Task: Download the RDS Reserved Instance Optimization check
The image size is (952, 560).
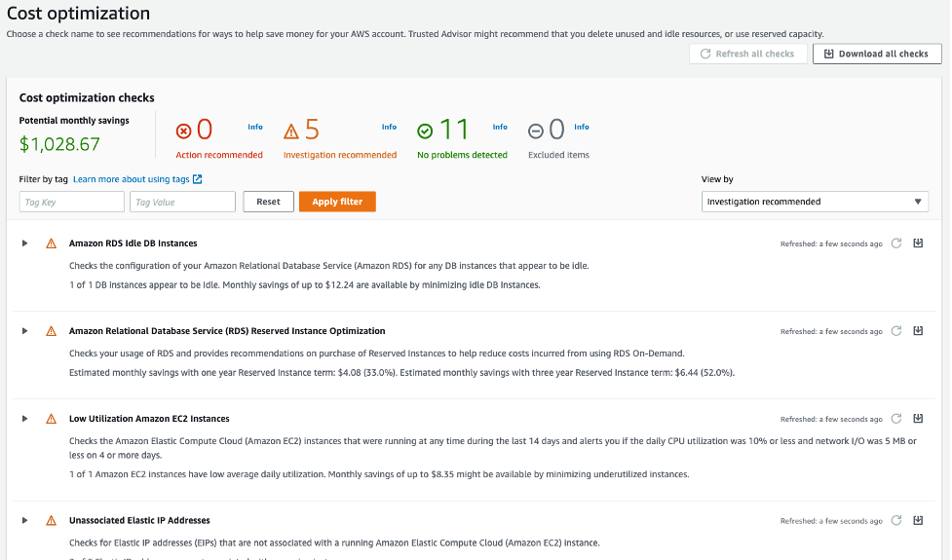Action: 918,331
